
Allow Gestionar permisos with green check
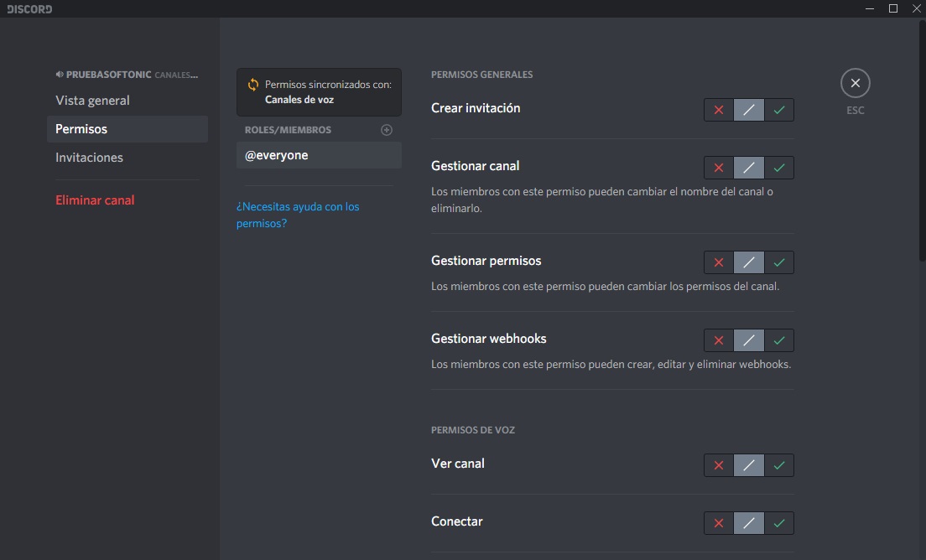(x=779, y=262)
